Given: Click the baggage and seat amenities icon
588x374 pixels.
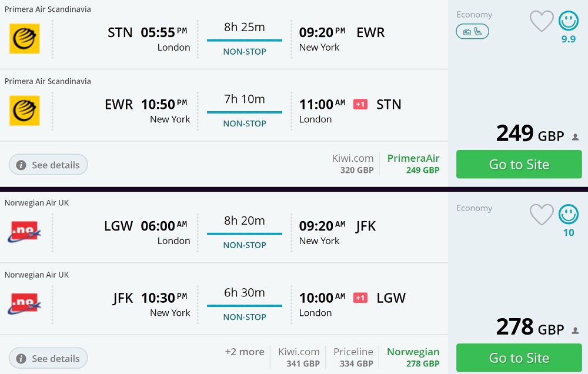Looking at the screenshot, I should 472,32.
